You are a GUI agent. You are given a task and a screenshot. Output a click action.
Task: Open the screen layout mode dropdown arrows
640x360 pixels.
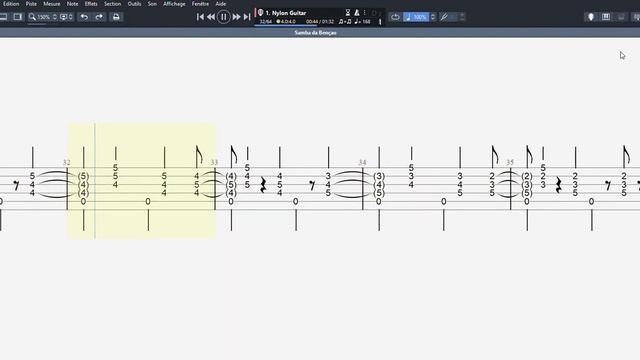coord(71,17)
